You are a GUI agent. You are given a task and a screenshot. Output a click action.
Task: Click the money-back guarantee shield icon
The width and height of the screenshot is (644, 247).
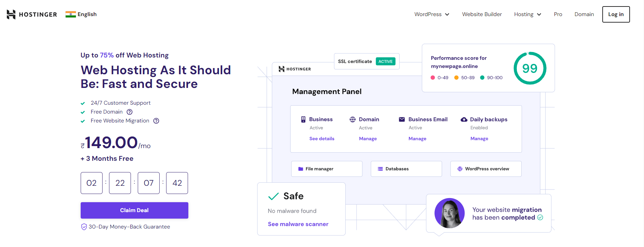pyautogui.click(x=84, y=227)
